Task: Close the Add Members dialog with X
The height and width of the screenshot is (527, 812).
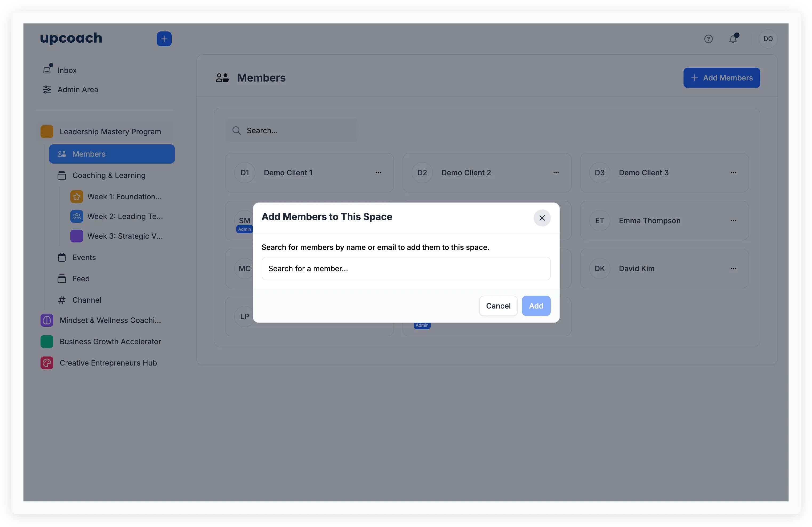Action: [x=542, y=218]
